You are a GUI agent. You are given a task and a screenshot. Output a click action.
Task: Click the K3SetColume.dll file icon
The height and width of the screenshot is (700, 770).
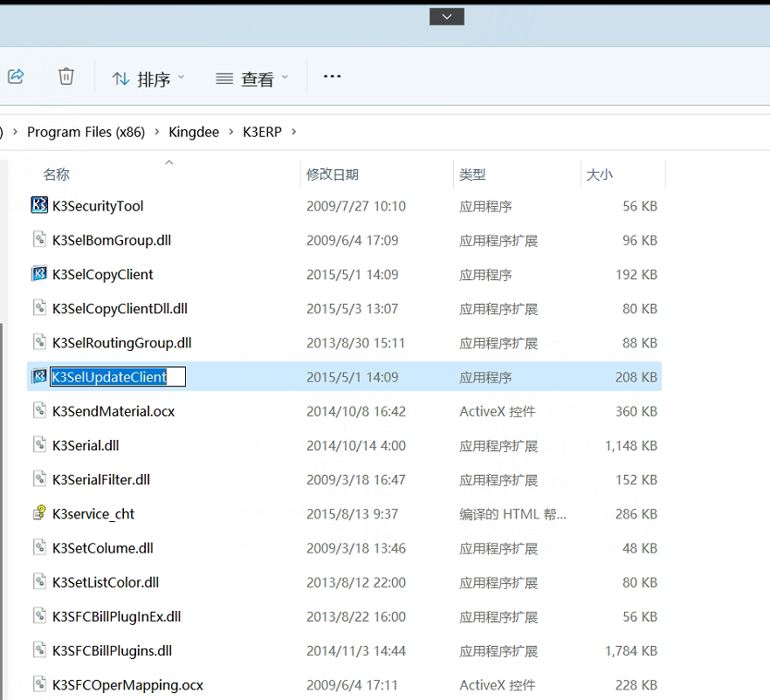coord(40,547)
